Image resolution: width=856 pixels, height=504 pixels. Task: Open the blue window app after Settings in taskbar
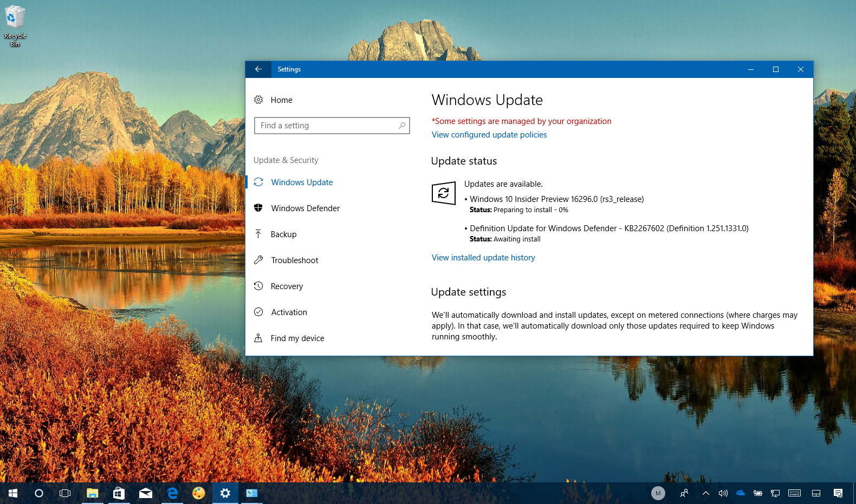[x=251, y=493]
